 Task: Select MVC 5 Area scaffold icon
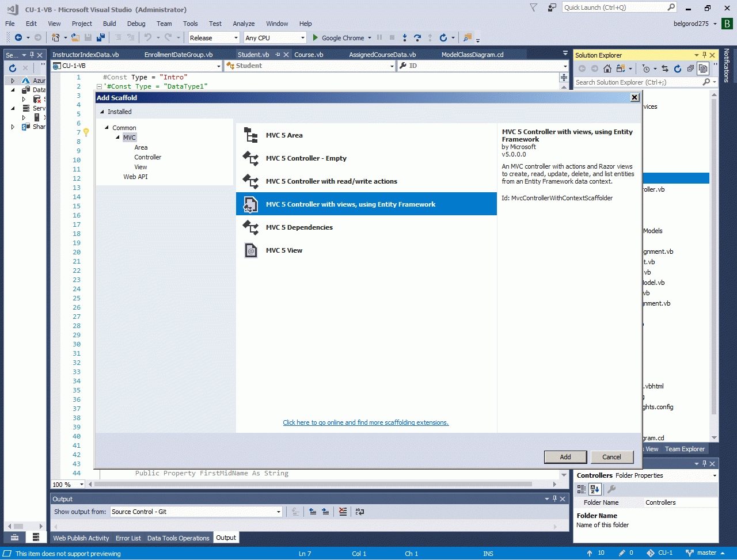251,135
